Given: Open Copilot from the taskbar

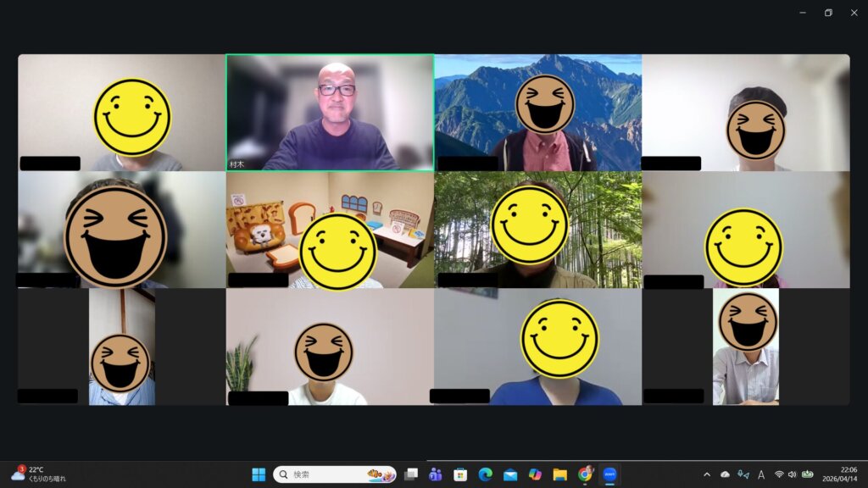Looking at the screenshot, I should 535,474.
